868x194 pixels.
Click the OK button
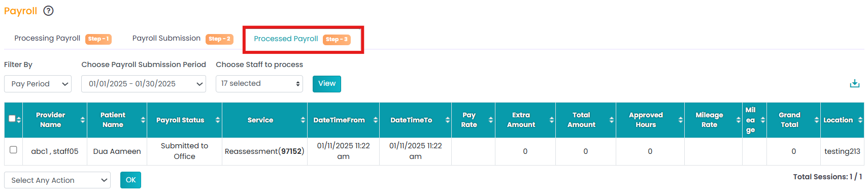(x=130, y=180)
